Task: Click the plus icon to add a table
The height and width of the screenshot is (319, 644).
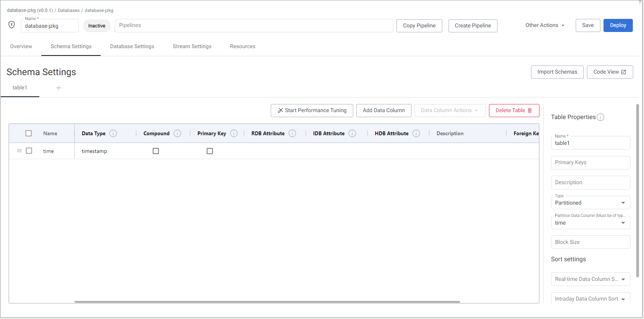Action: pyautogui.click(x=59, y=88)
